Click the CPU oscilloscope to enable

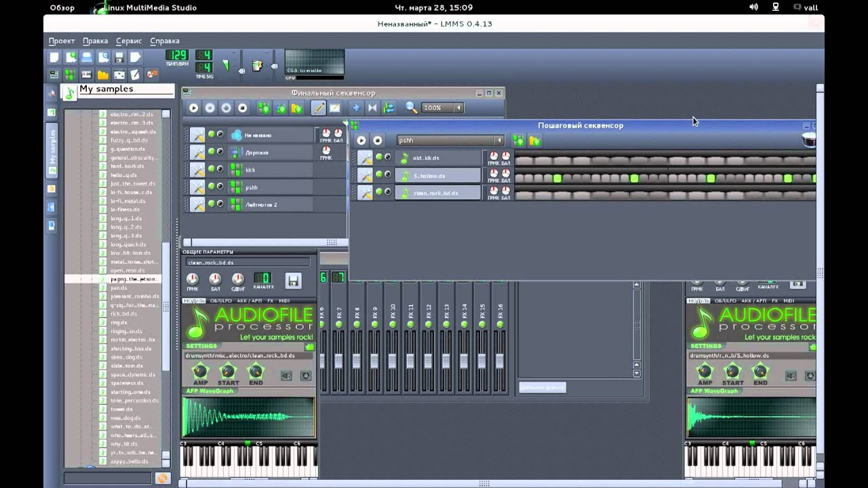pos(315,62)
